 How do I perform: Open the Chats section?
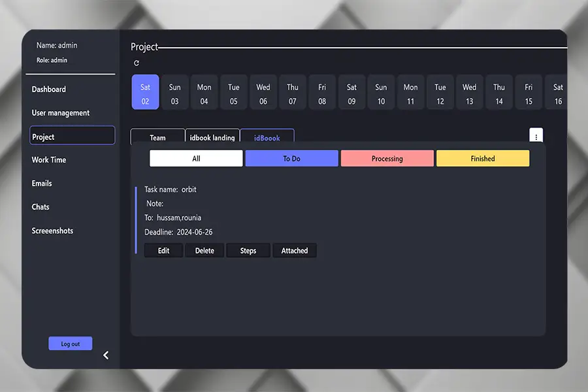41,206
